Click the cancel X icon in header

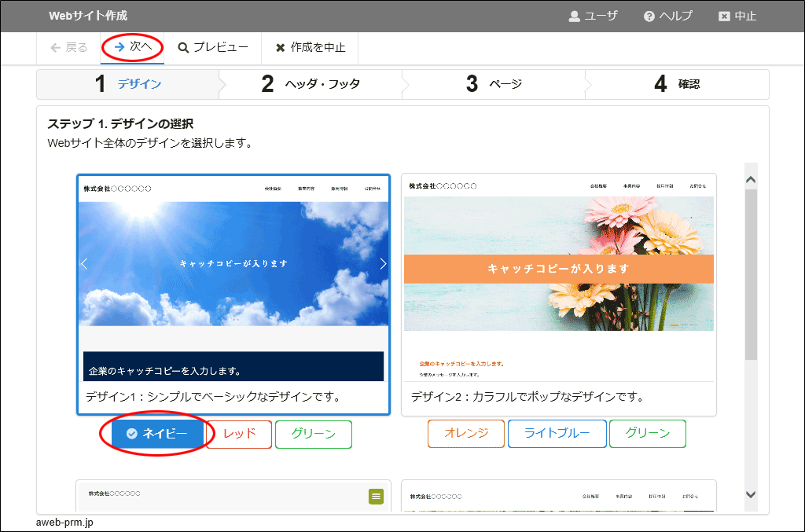(724, 17)
